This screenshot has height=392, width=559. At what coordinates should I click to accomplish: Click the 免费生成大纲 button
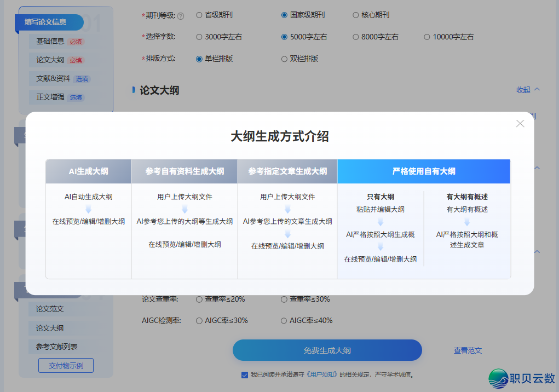pyautogui.click(x=327, y=350)
